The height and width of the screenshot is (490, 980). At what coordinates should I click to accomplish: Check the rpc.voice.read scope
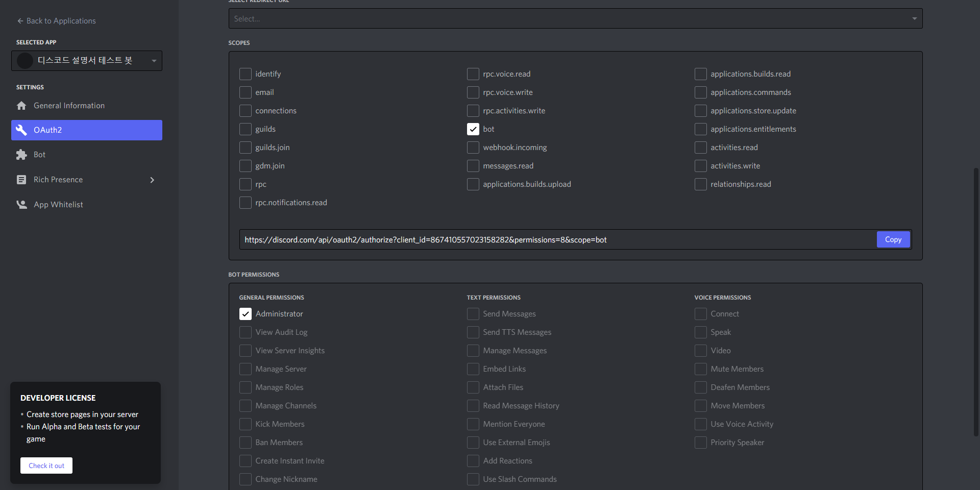tap(473, 74)
